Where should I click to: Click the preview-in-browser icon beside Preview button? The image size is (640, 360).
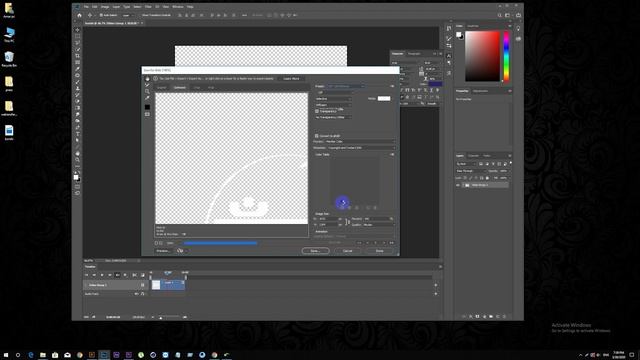[x=180, y=251]
